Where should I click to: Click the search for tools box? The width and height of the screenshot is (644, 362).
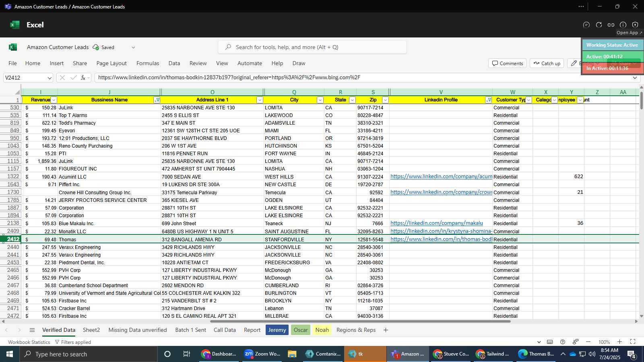pyautogui.click(x=312, y=47)
